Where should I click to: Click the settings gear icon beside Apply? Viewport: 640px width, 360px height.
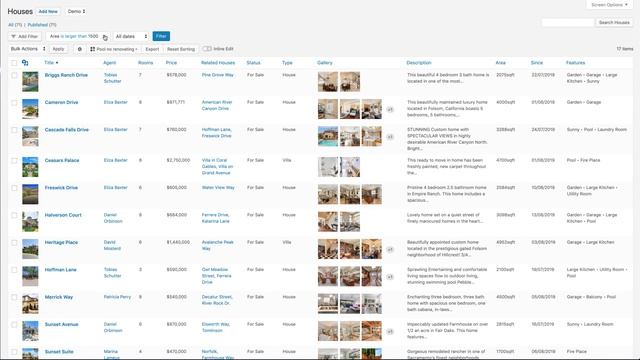point(80,49)
